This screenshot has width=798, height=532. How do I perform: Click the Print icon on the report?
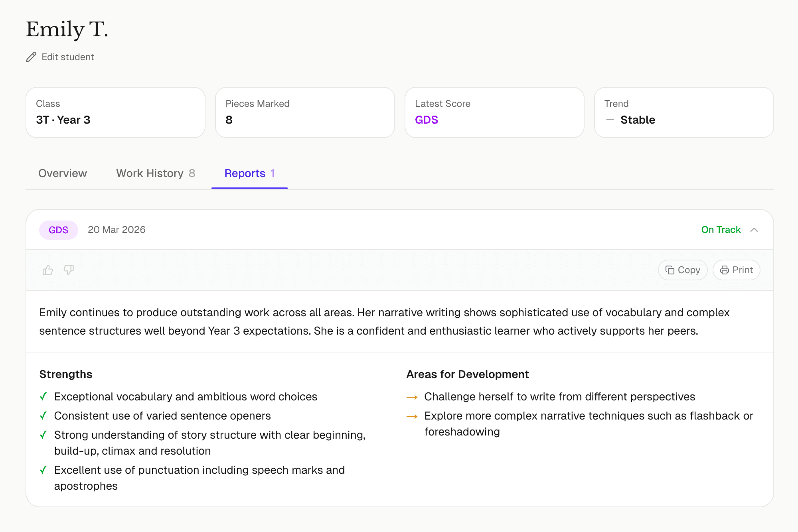pos(725,270)
